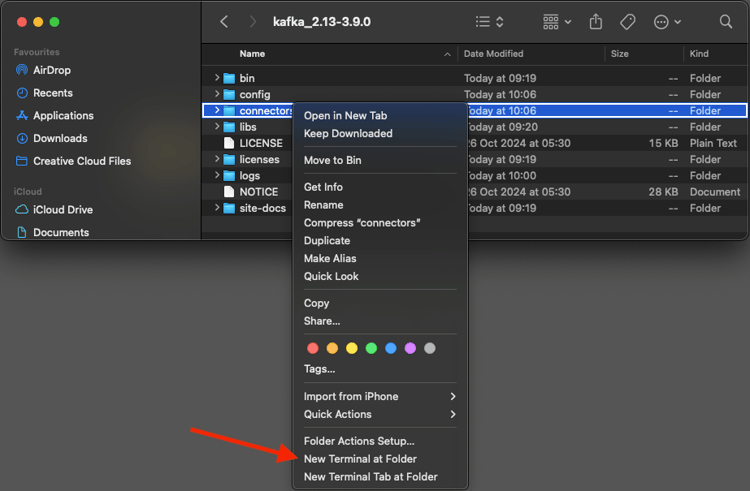Go forward with the Finder forward arrow
Screen dimensions: 750x491
[253, 22]
